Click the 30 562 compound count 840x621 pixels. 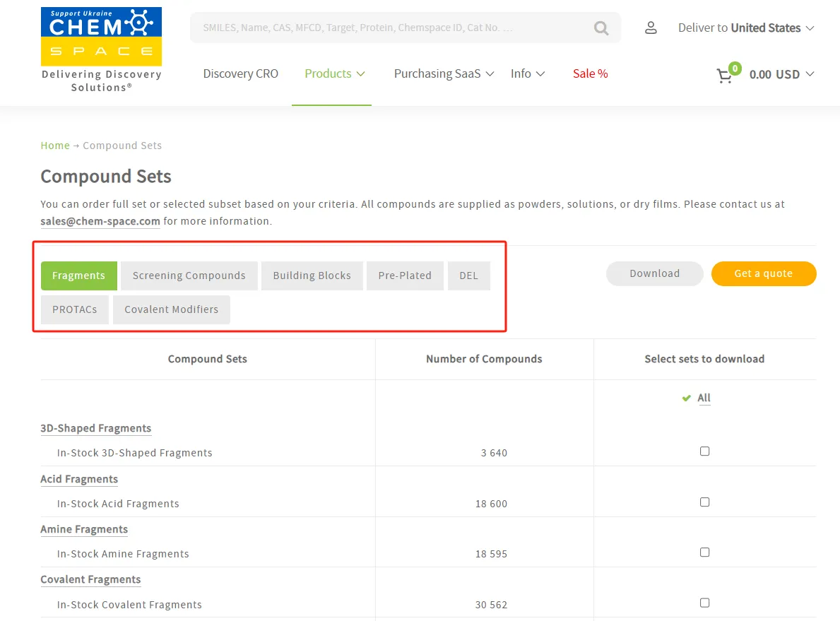[491, 605]
